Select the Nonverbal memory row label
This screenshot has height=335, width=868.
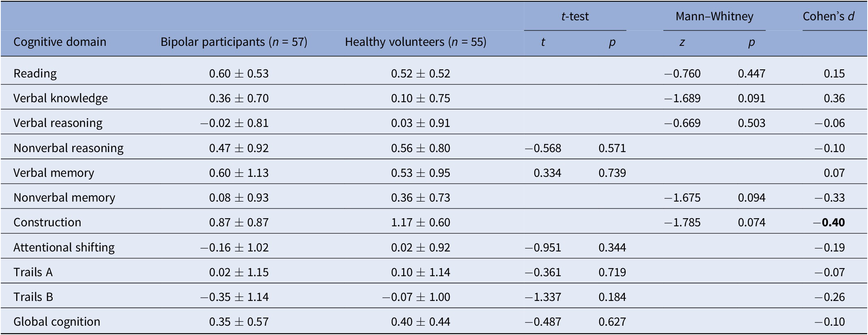pos(64,198)
